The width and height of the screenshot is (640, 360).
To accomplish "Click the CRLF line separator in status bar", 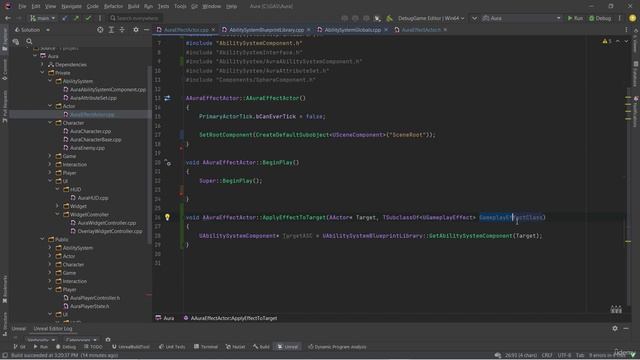I will [547, 356].
